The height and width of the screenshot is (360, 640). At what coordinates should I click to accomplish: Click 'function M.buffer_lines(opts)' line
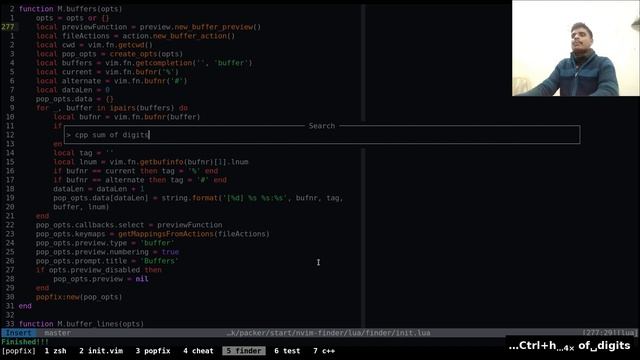click(x=81, y=324)
